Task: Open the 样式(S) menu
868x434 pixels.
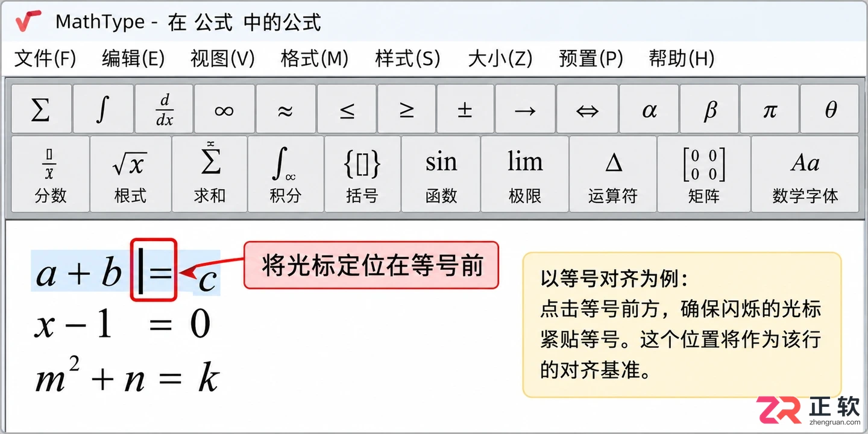Action: click(x=407, y=58)
